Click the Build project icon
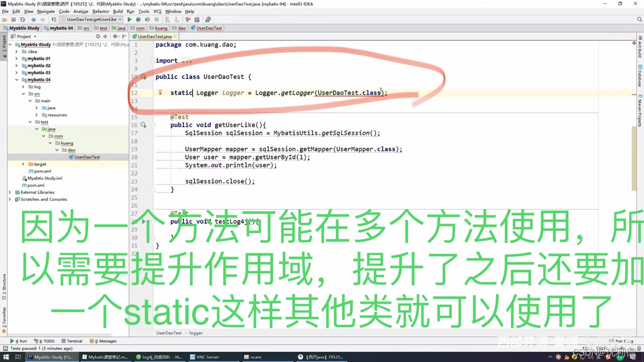644x362 pixels. [53, 20]
